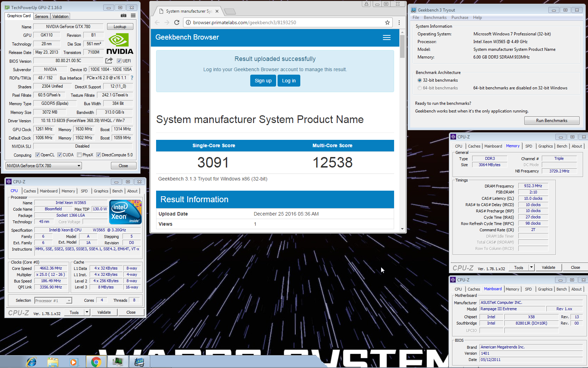Click the site info icon in address bar
This screenshot has width=588, height=368.
tap(188, 22)
